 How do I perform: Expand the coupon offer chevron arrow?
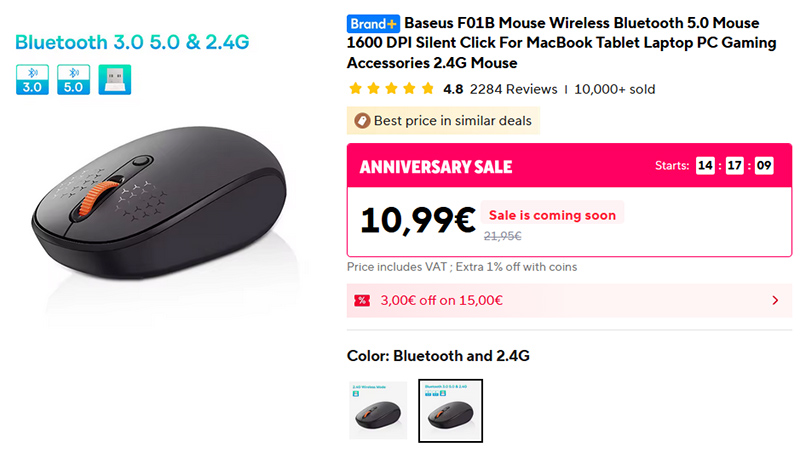coord(776,300)
